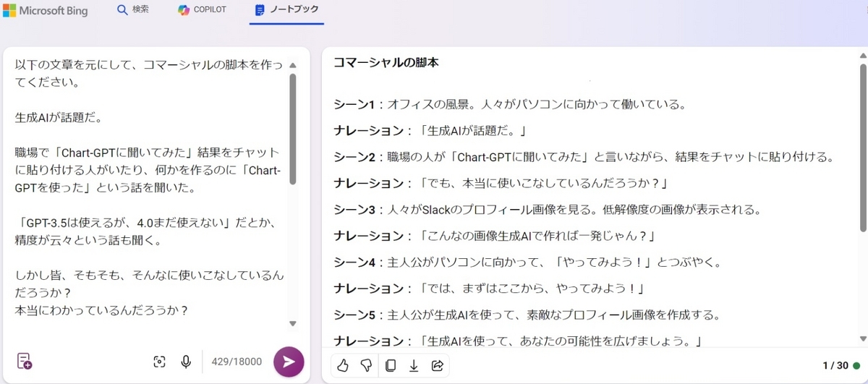
Task: Give the response a thumbs up
Action: coord(344,366)
